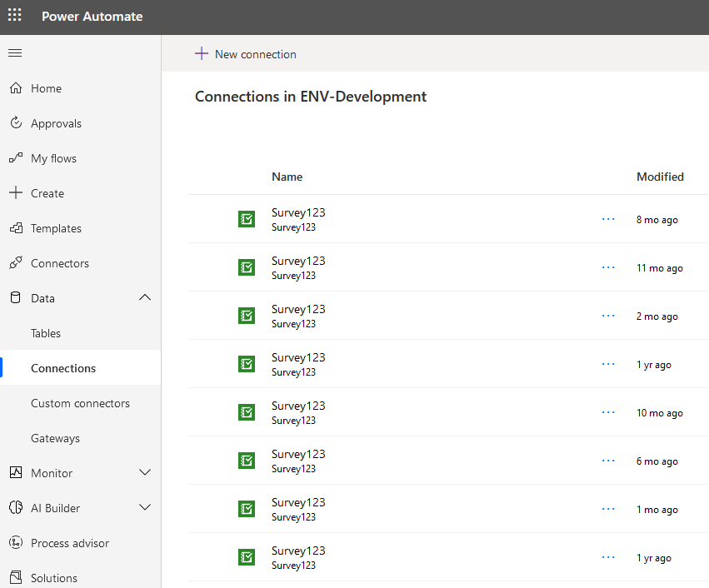This screenshot has height=588, width=709.
Task: Open more options for the Survey123 connection modified 2 mo ago
Action: (607, 316)
